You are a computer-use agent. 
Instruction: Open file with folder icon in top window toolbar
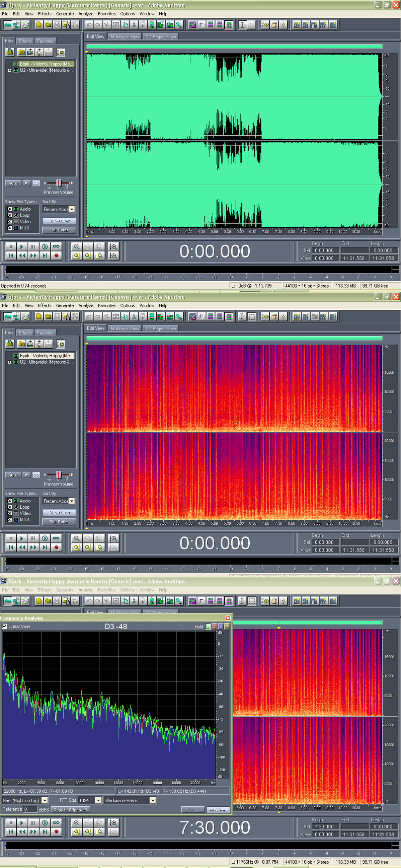[48, 25]
